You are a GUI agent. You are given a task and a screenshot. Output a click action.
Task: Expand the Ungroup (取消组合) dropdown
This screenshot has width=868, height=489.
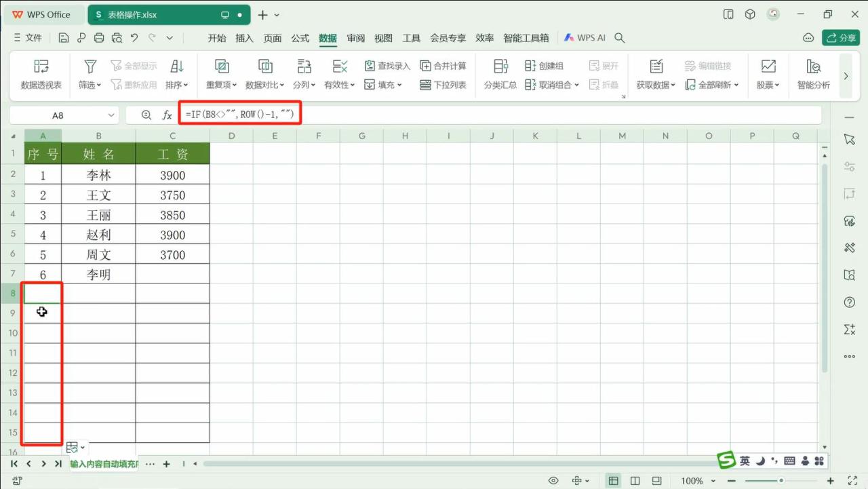pyautogui.click(x=576, y=85)
